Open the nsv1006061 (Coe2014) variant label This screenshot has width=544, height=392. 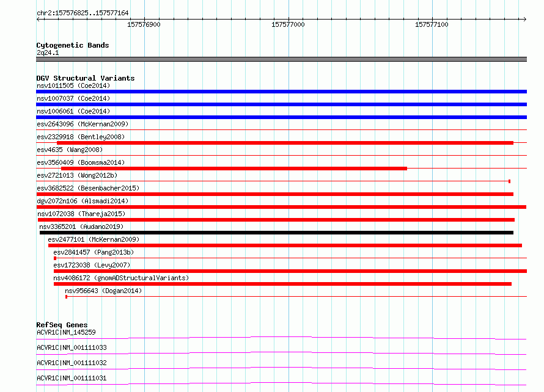[x=73, y=111]
